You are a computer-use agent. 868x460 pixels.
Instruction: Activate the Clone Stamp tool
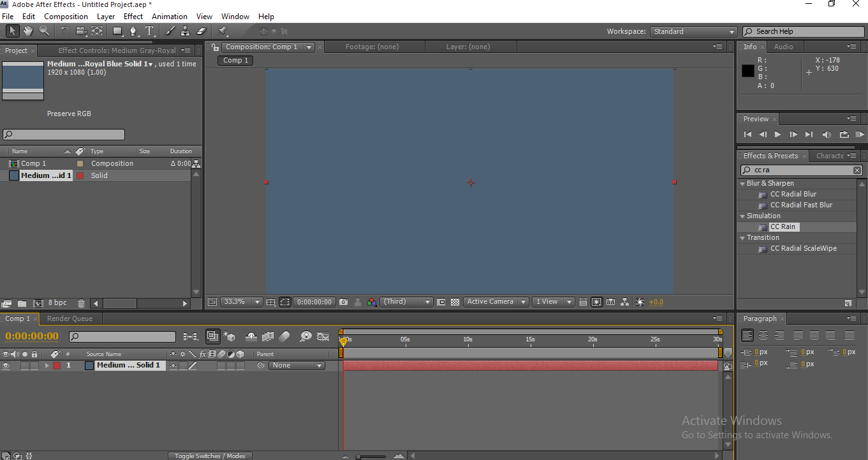186,31
